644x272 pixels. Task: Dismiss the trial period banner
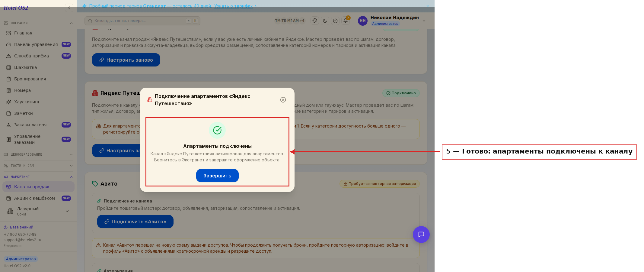pyautogui.click(x=427, y=6)
